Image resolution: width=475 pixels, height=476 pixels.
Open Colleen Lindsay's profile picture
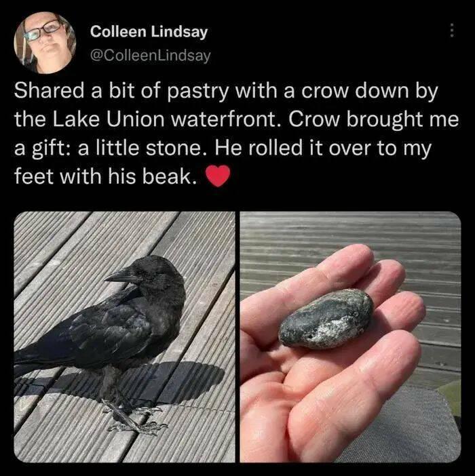[45, 43]
